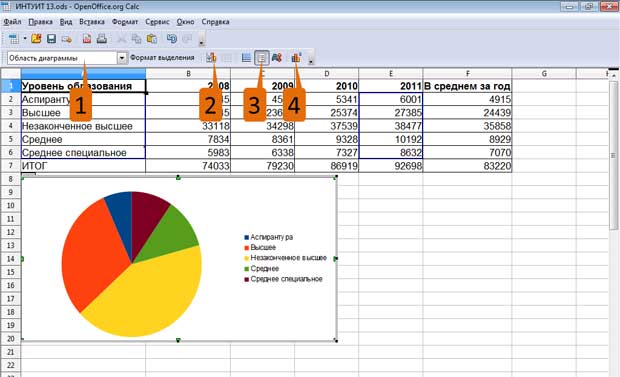Select the cell containing ИТОГ
The height and width of the screenshot is (377, 620).
pos(83,166)
